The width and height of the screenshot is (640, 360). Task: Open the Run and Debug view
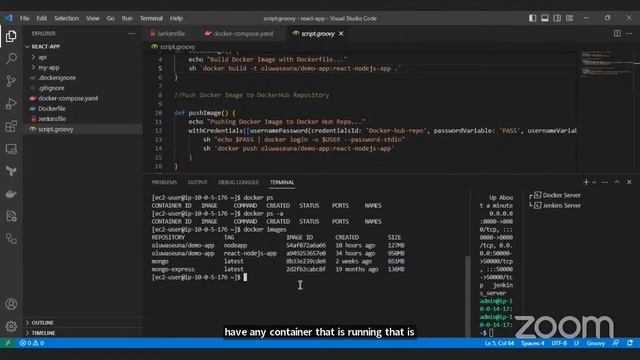click(11, 104)
